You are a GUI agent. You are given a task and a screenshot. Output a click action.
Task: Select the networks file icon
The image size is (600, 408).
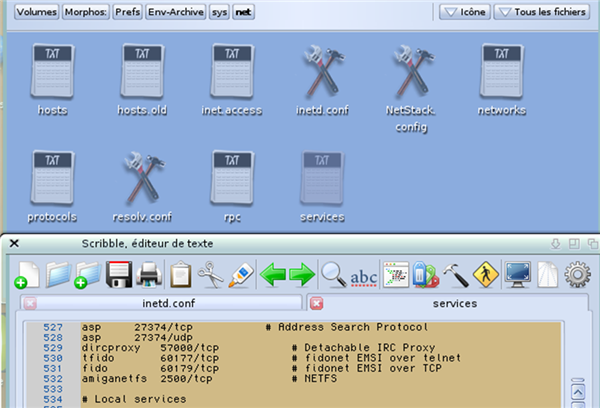click(x=502, y=71)
